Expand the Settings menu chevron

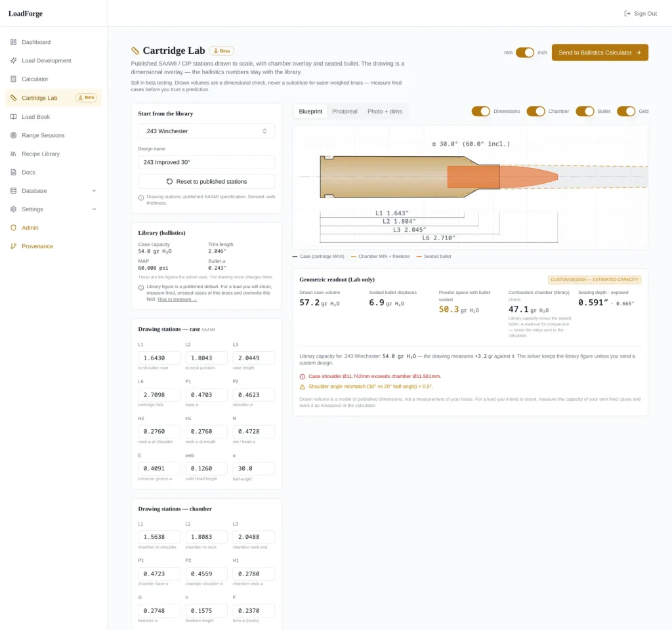[94, 209]
